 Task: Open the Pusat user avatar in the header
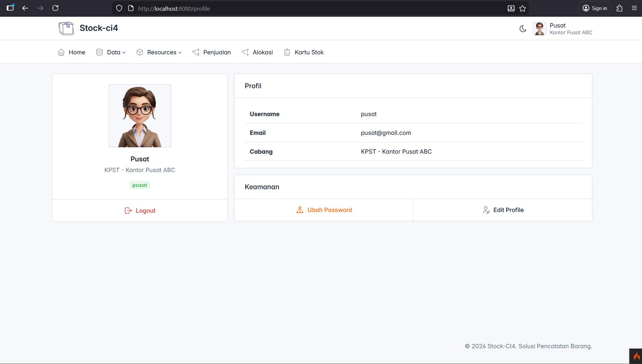tap(540, 29)
